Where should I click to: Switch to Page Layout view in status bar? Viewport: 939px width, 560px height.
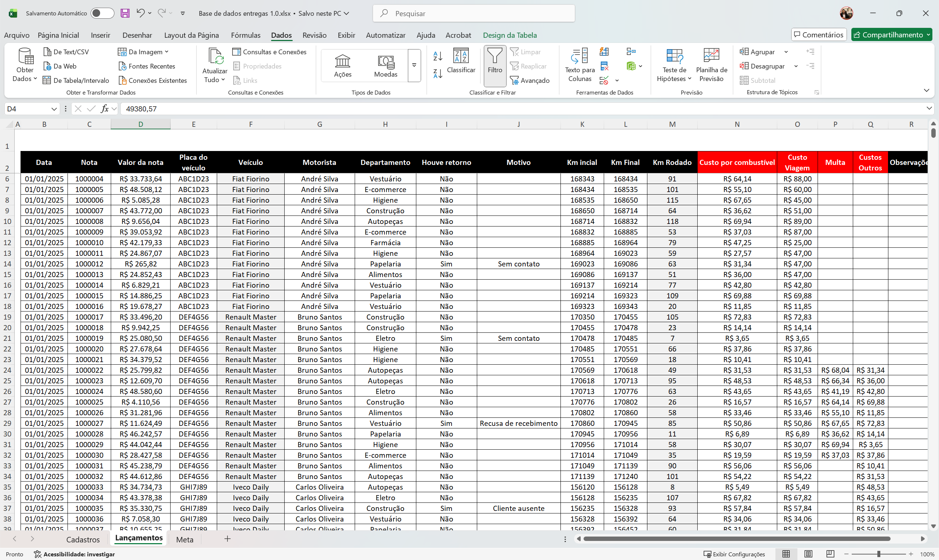(x=808, y=554)
